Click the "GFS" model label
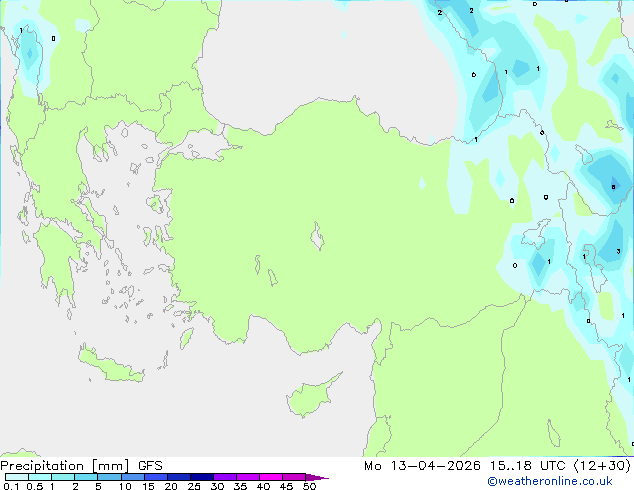The width and height of the screenshot is (634, 490). 150,466
